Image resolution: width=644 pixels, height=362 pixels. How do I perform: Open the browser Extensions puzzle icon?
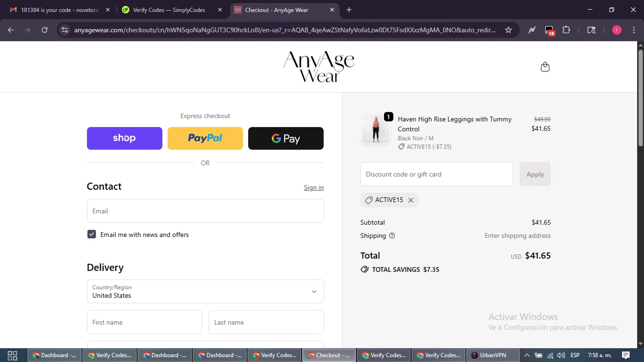(566, 30)
